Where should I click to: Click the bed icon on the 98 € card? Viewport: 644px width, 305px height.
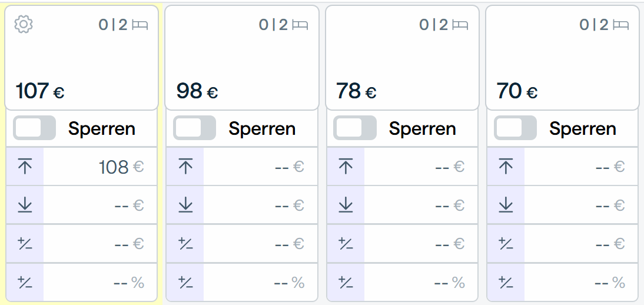(x=300, y=25)
